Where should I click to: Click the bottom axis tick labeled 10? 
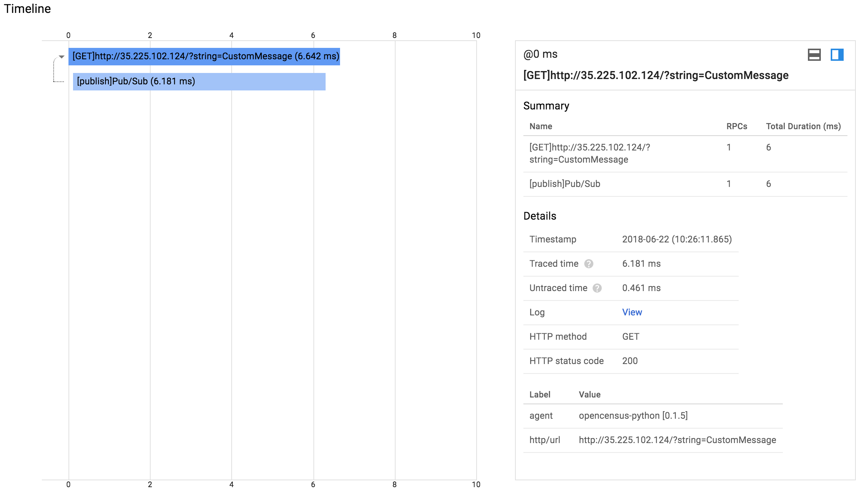coord(476,484)
